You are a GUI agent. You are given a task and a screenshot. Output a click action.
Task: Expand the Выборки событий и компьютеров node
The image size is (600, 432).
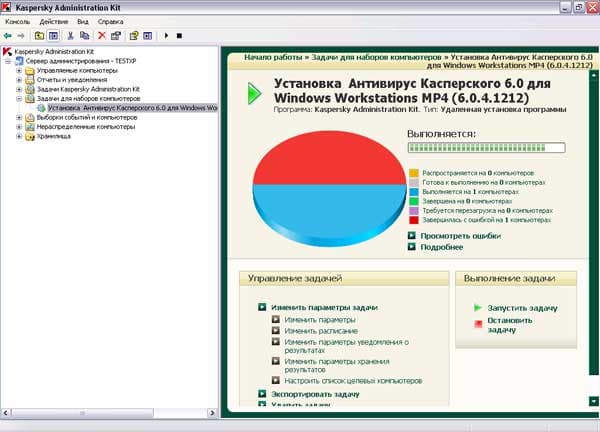(x=19, y=117)
